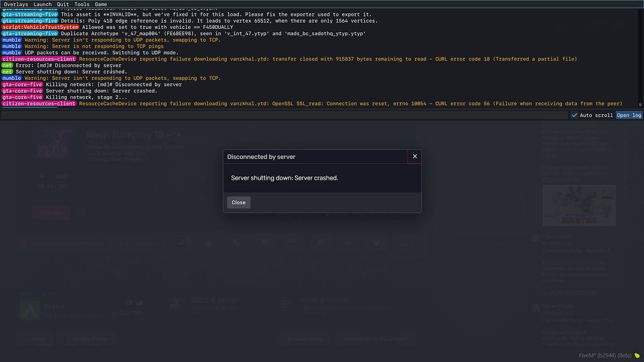
Task: Select the highlighted first tile in the game carousel
Action: coord(180,243)
